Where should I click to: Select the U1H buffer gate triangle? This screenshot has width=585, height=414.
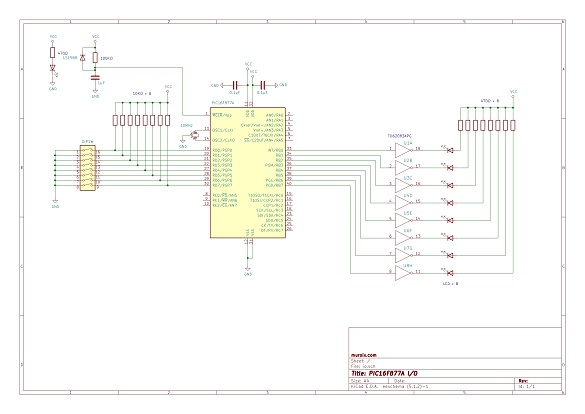pos(403,273)
